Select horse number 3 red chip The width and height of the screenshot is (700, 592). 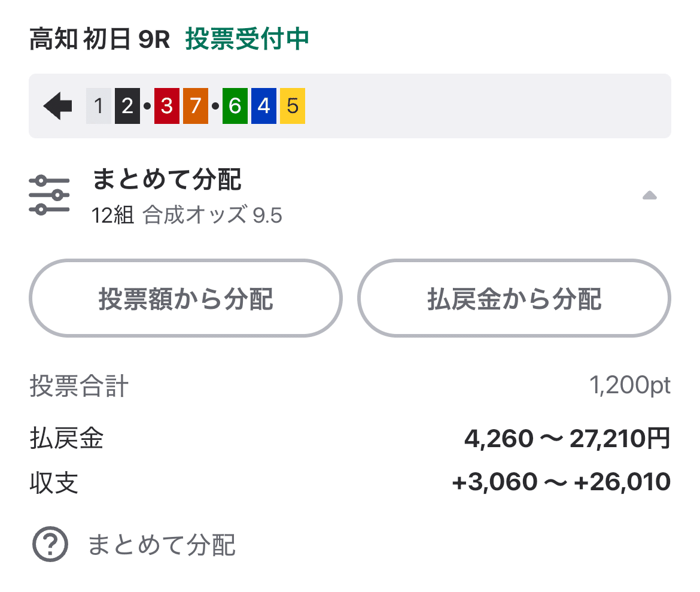click(166, 105)
